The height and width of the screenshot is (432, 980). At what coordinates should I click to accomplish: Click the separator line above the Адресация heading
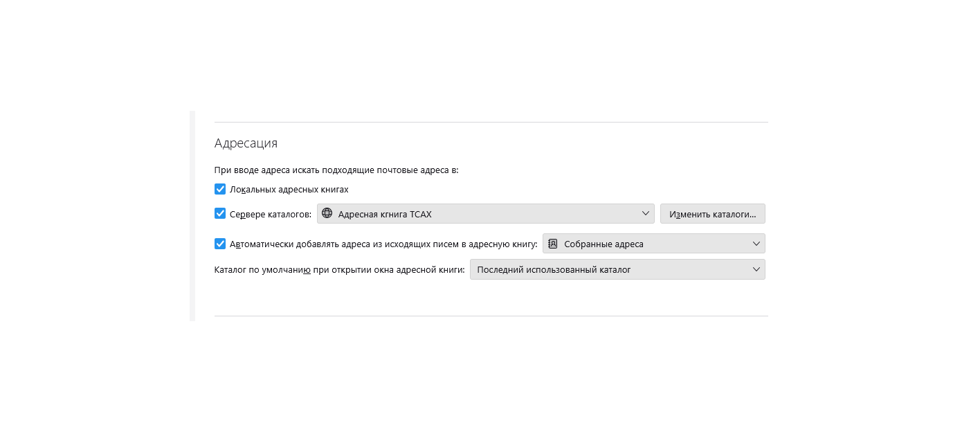491,123
